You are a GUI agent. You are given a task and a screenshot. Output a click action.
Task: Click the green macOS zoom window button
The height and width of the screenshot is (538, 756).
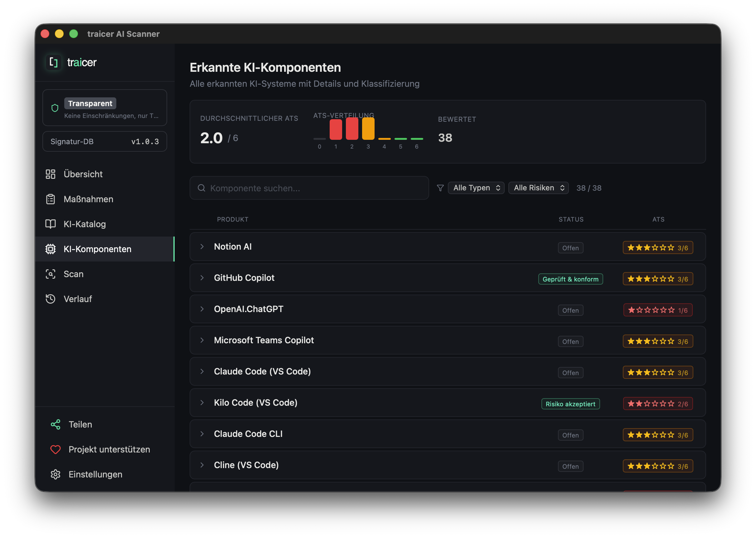74,34
